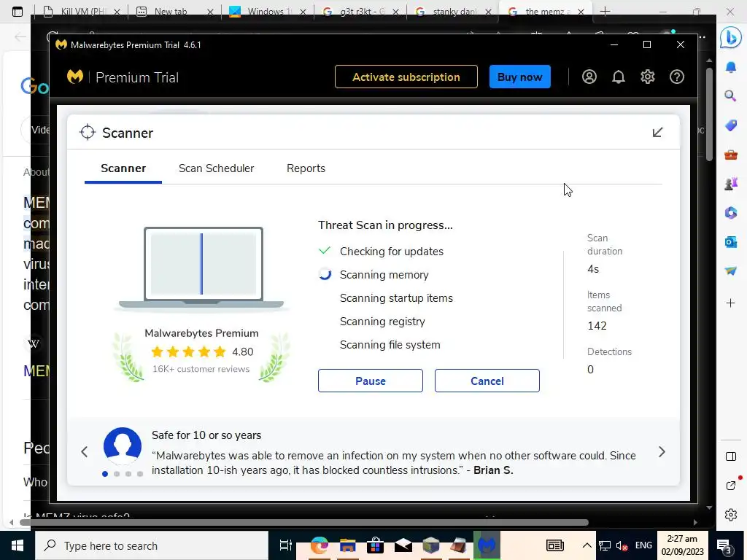747x560 pixels.
Task: Click the taskbar clock showing 2:27 am
Action: (x=682, y=545)
